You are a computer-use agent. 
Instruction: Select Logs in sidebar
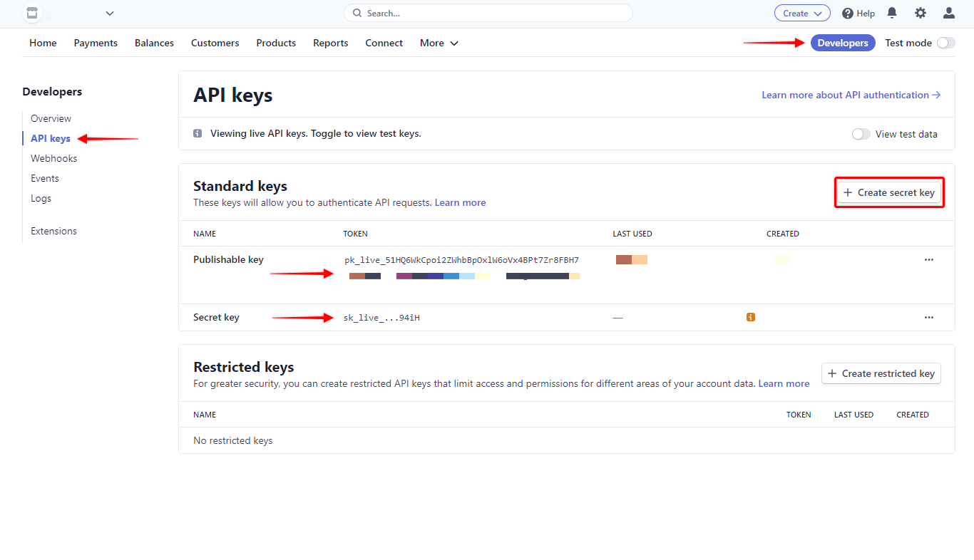click(41, 198)
